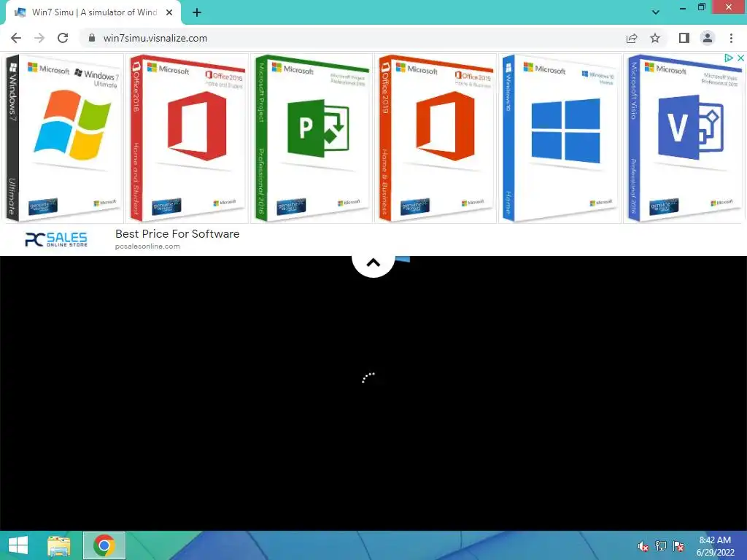Viewport: 747px width, 560px height.
Task: Open the Windows 10 Home product box
Action: click(560, 138)
